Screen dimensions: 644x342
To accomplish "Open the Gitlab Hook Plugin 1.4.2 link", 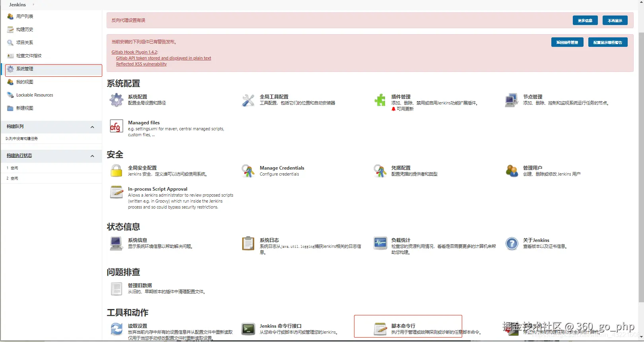I will [134, 52].
